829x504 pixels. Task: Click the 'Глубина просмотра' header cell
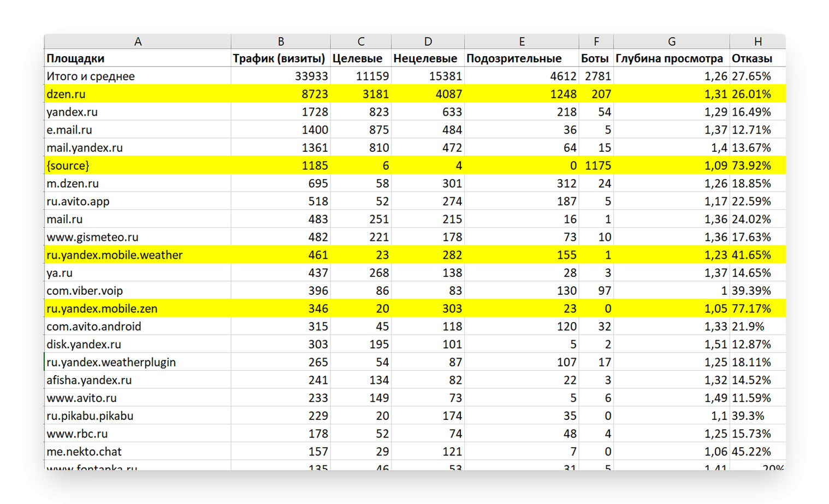pos(672,58)
